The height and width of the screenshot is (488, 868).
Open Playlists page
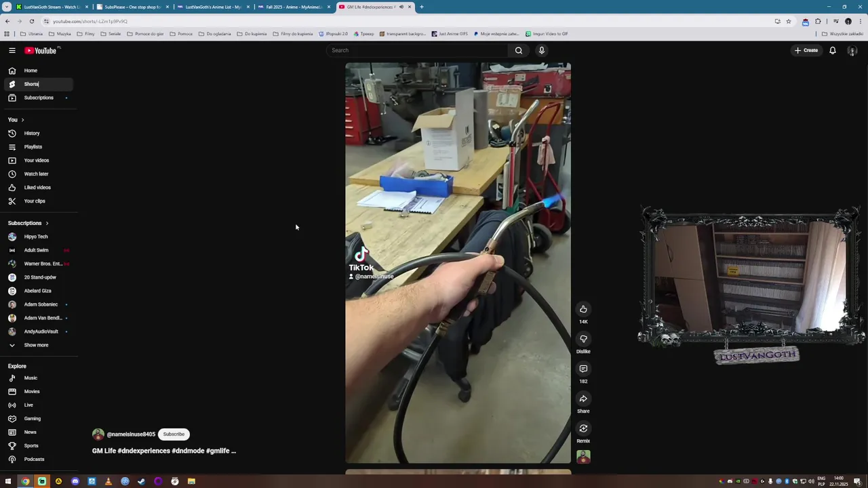click(39, 147)
